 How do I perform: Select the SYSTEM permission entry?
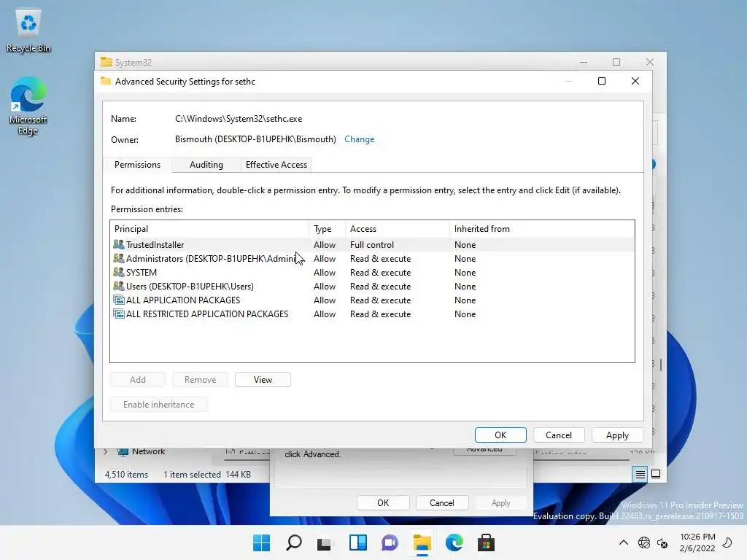tap(372, 273)
